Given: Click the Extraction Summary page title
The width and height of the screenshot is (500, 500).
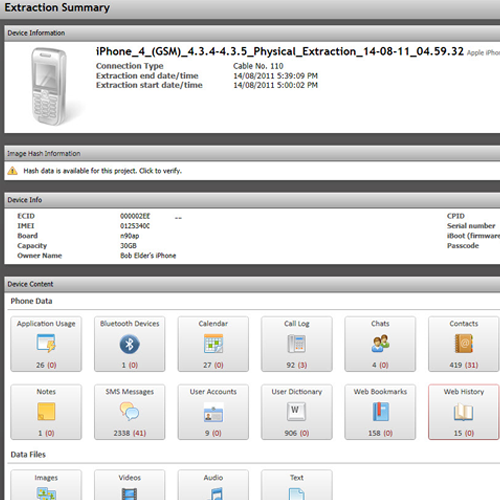Looking at the screenshot, I should pyautogui.click(x=57, y=8).
